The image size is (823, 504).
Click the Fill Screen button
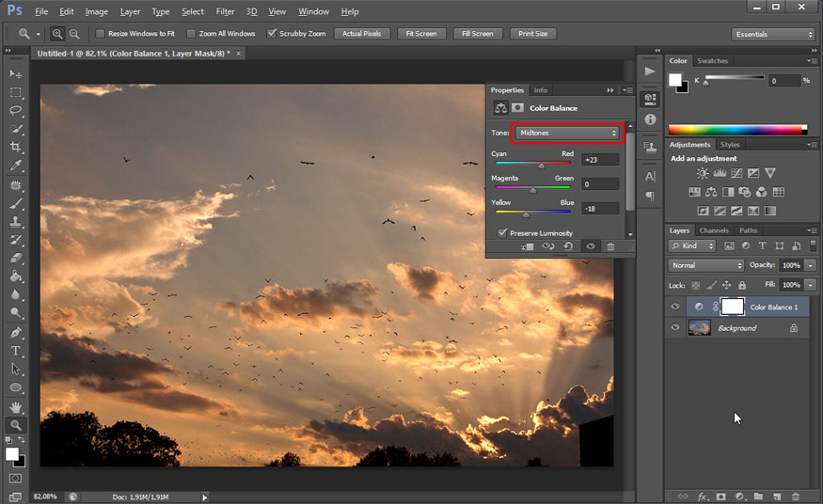pyautogui.click(x=478, y=34)
